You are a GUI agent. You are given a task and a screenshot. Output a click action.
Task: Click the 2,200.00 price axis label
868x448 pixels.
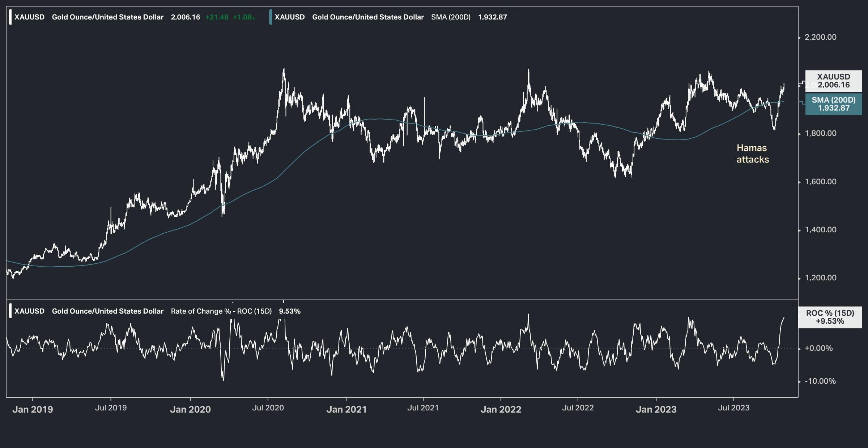click(x=820, y=37)
